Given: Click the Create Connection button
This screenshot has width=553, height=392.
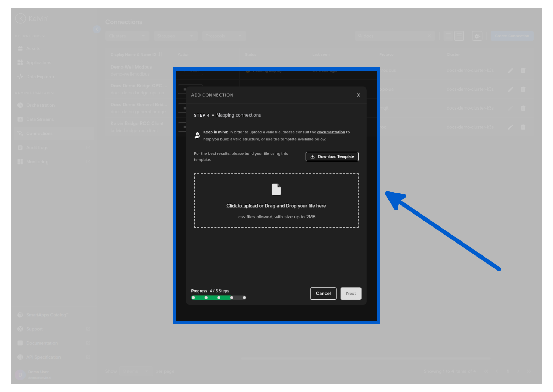Looking at the screenshot, I should point(512,36).
